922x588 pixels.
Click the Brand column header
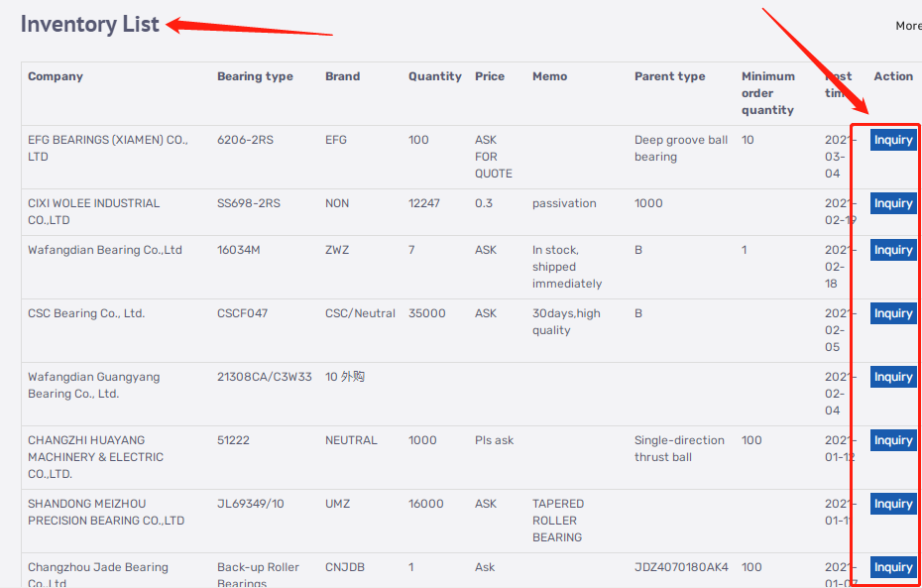point(342,76)
